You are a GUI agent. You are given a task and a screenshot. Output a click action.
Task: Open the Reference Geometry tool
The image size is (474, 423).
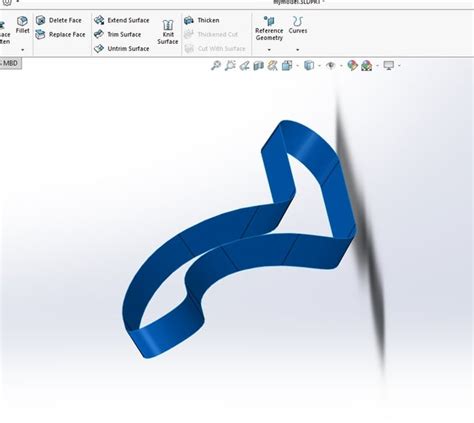coord(269,29)
